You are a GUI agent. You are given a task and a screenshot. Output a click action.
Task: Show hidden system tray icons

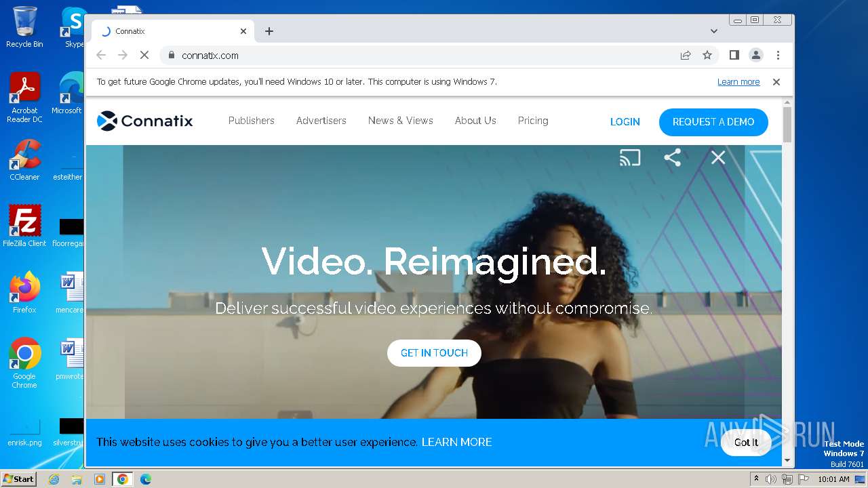coord(756,479)
